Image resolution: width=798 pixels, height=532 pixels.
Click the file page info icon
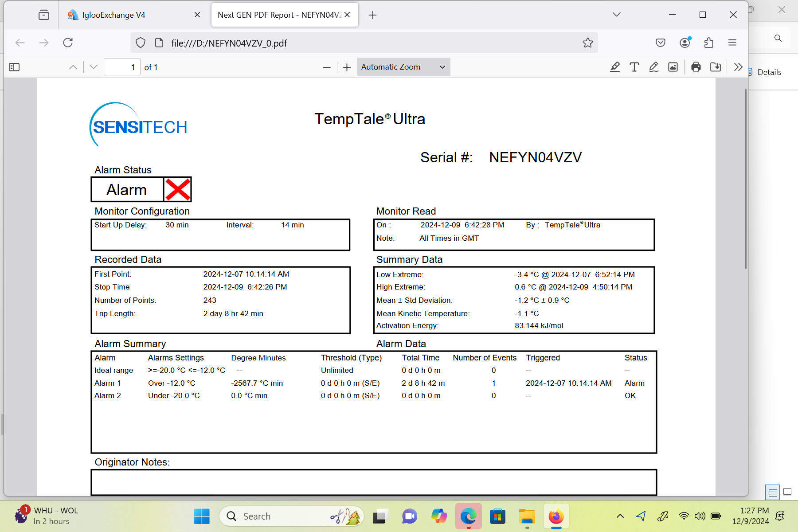click(x=159, y=43)
